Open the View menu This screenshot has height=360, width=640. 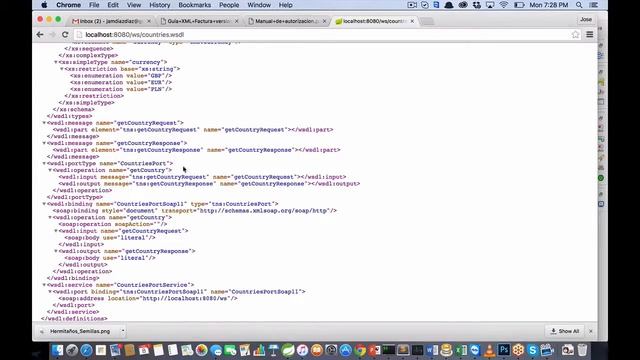[134, 5]
